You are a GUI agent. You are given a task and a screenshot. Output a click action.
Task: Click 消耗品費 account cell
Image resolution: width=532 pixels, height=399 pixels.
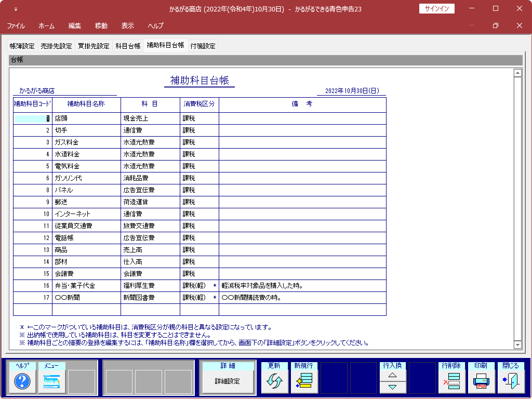click(x=150, y=179)
